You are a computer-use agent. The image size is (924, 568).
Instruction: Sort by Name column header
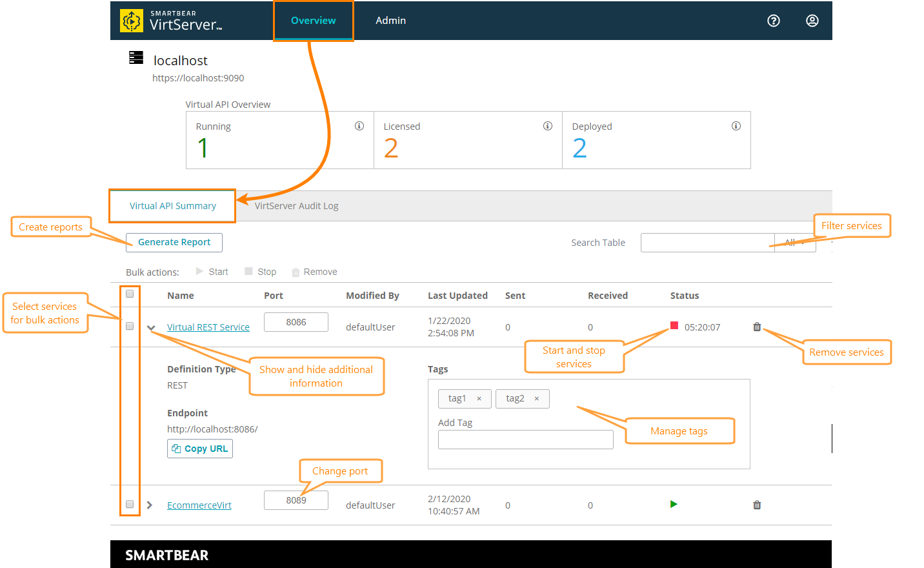point(181,296)
